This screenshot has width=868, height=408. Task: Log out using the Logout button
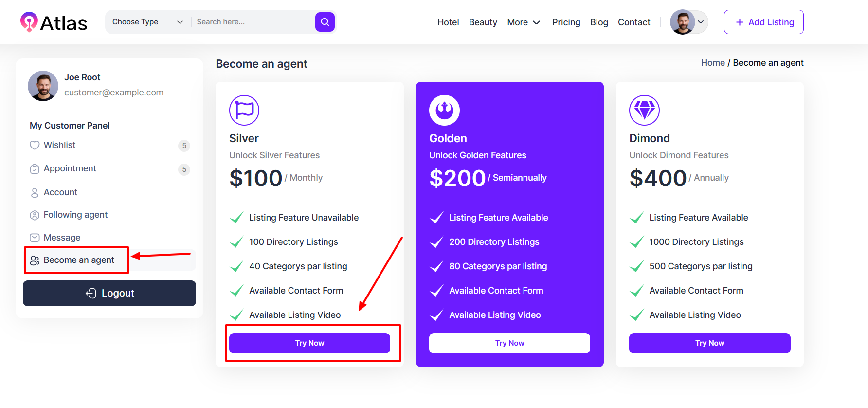109,293
